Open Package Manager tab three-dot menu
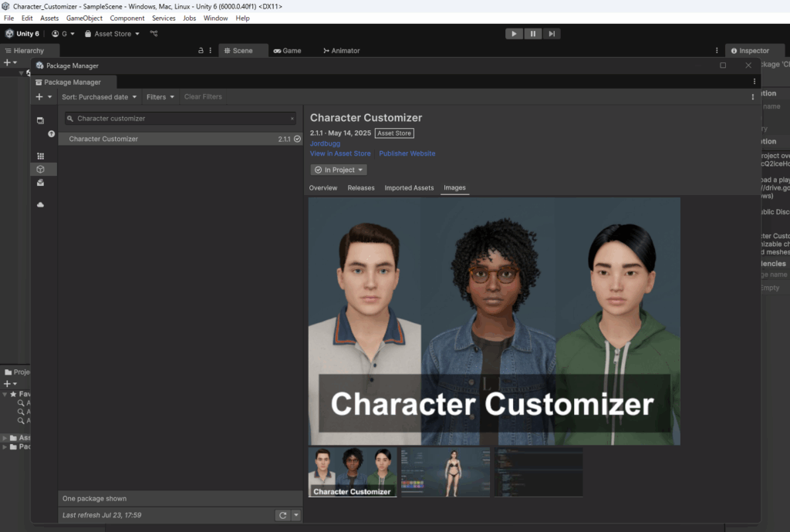The image size is (790, 532). click(x=755, y=82)
